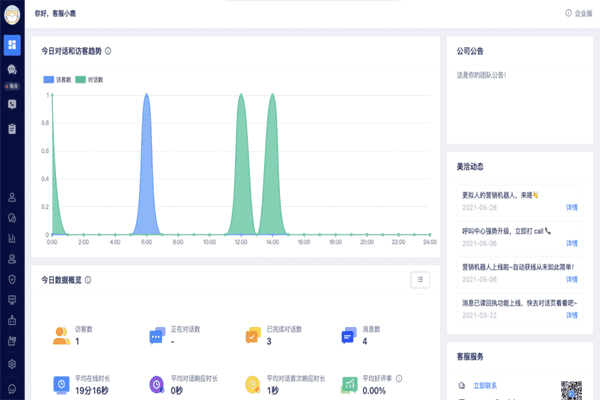The width and height of the screenshot is (600, 400).
Task: Click the 这是你的团队公告 text
Action: [x=481, y=75]
